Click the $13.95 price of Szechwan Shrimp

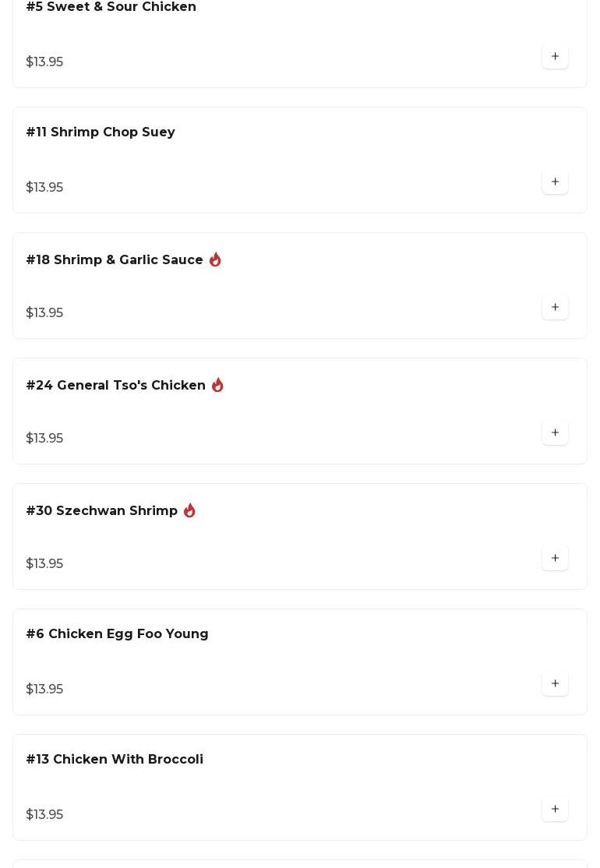44,564
